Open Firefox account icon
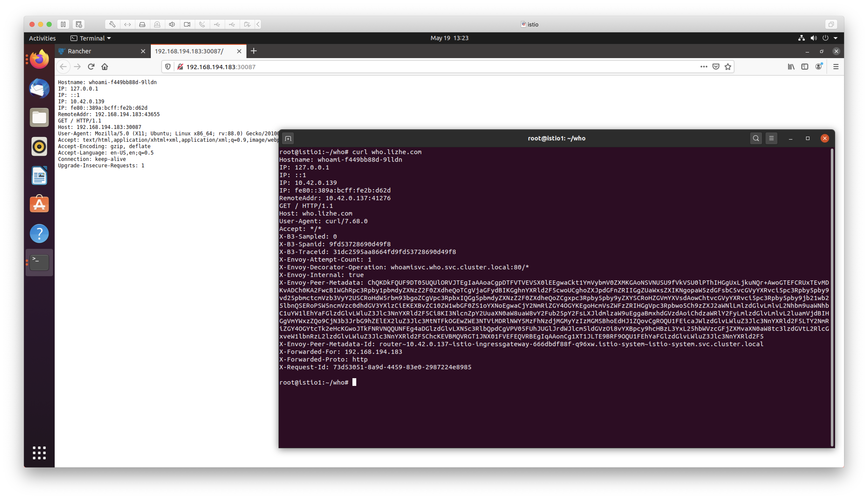The width and height of the screenshot is (868, 499). pyautogui.click(x=819, y=67)
